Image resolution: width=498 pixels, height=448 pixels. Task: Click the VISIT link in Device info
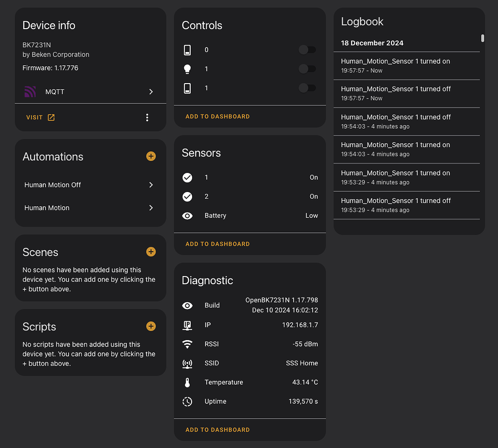[x=40, y=117]
